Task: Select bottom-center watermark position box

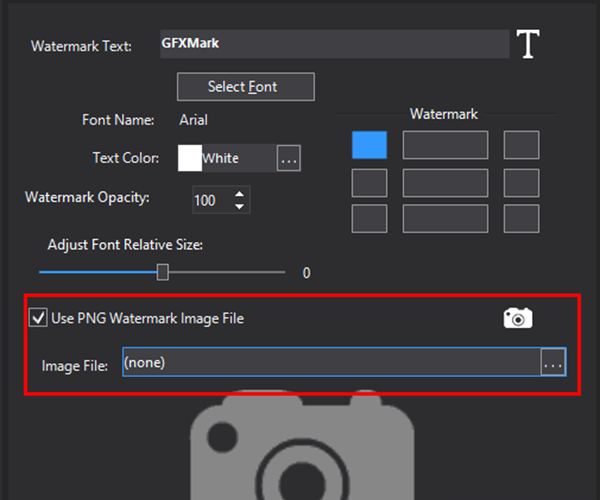Action: (445, 218)
